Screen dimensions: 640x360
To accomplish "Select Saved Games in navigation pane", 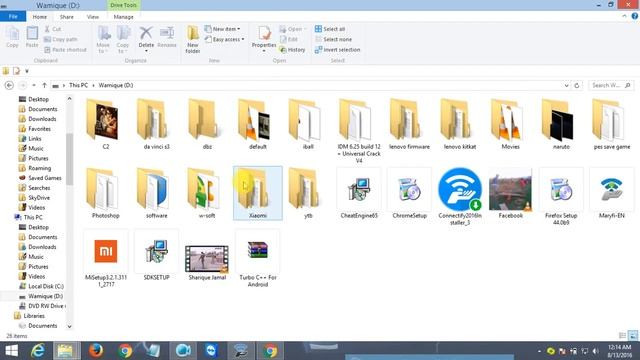I will 40,178.
